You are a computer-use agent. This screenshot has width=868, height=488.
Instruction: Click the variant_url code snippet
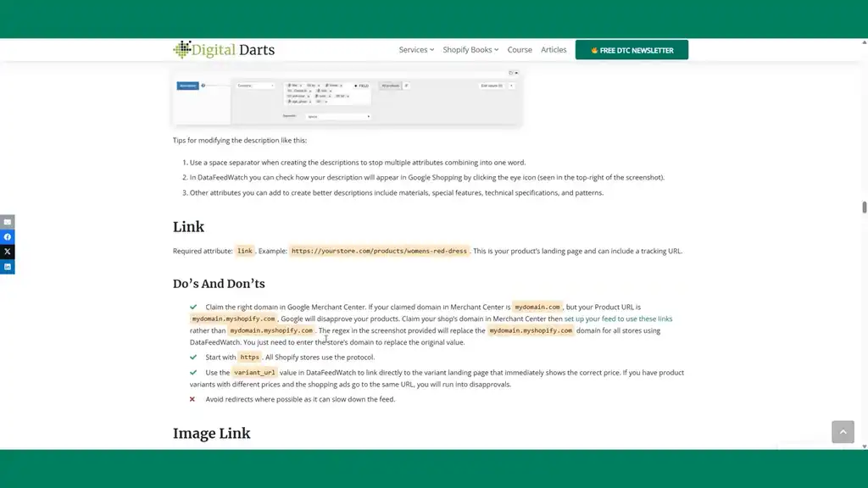[x=254, y=372]
